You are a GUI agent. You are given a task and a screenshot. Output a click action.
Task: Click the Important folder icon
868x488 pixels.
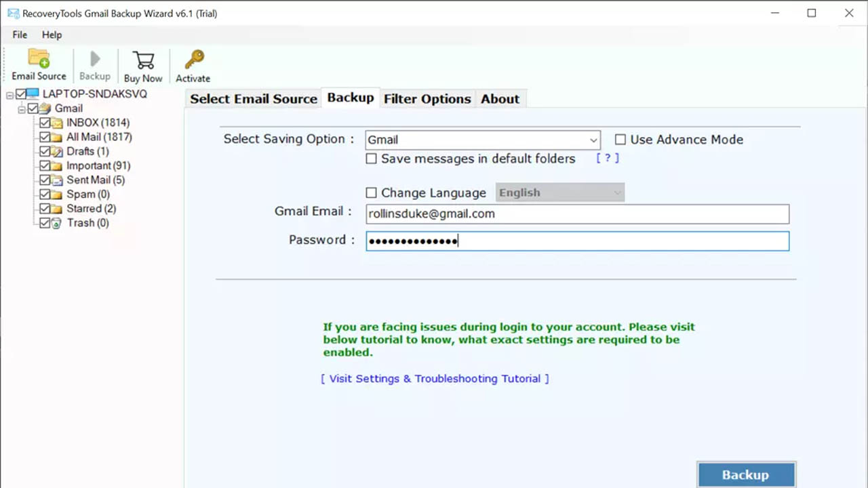58,165
